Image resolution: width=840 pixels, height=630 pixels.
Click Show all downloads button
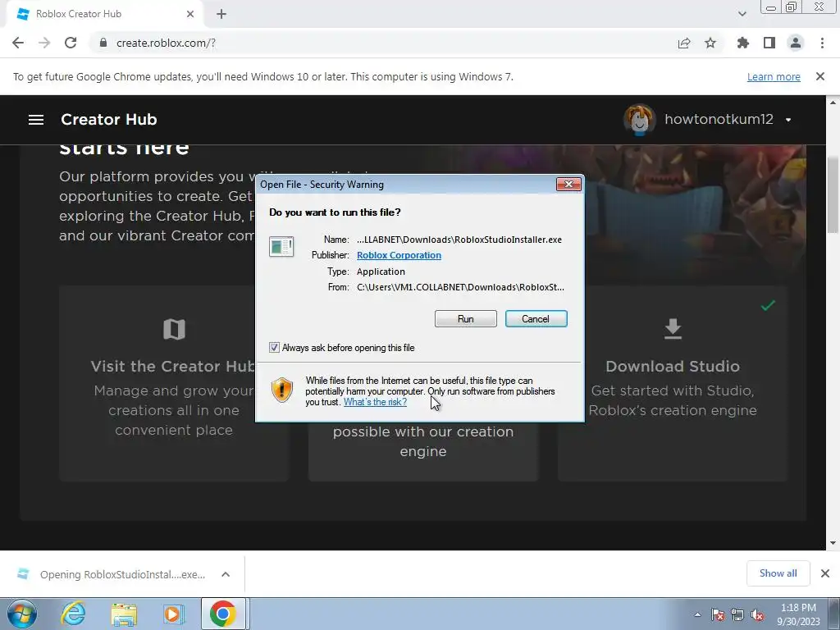778,573
